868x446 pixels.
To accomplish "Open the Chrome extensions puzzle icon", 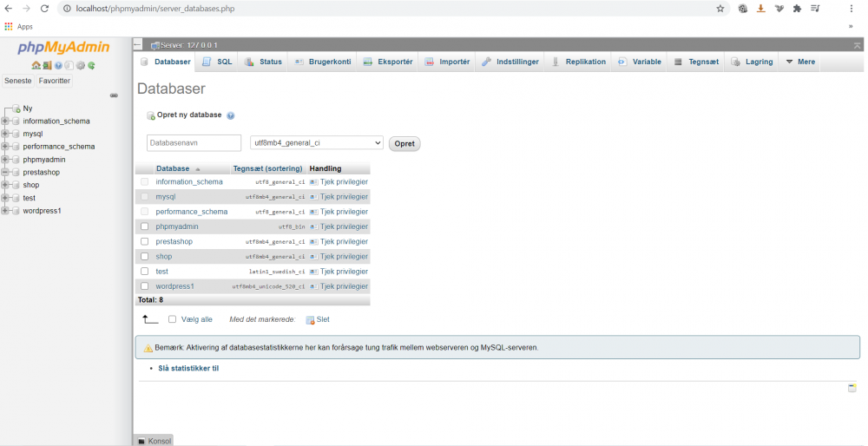I will pos(797,9).
